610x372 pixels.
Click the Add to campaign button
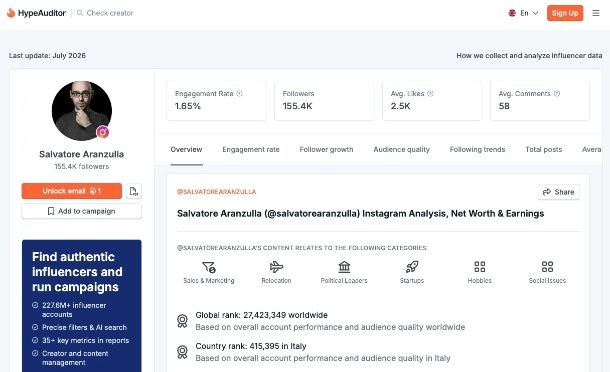pyautogui.click(x=82, y=211)
